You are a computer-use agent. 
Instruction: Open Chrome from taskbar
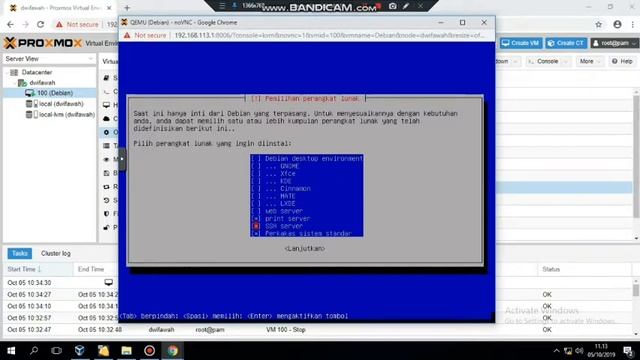coord(173,350)
